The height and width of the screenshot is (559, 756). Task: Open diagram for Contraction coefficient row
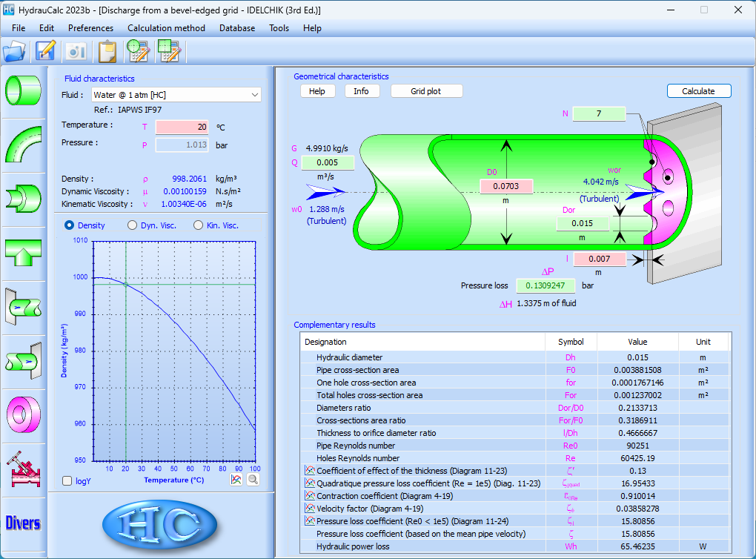click(x=310, y=496)
